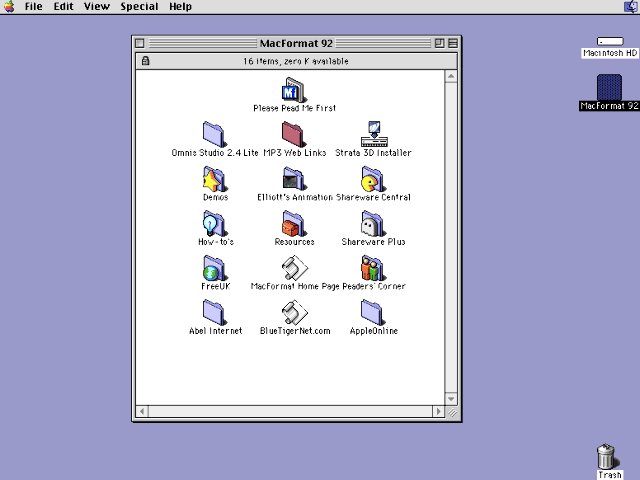Open the View menu
Image resolution: width=640 pixels, height=480 pixels.
(97, 7)
